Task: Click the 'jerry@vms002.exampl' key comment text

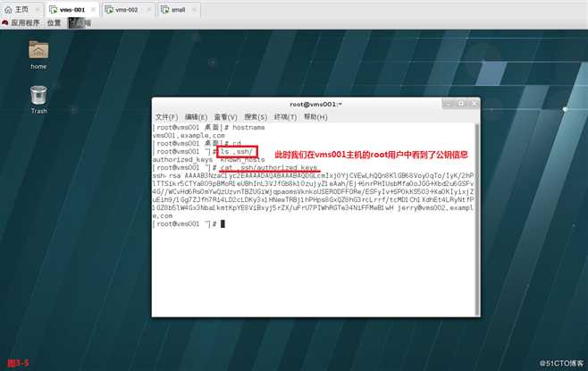Action: [x=434, y=207]
